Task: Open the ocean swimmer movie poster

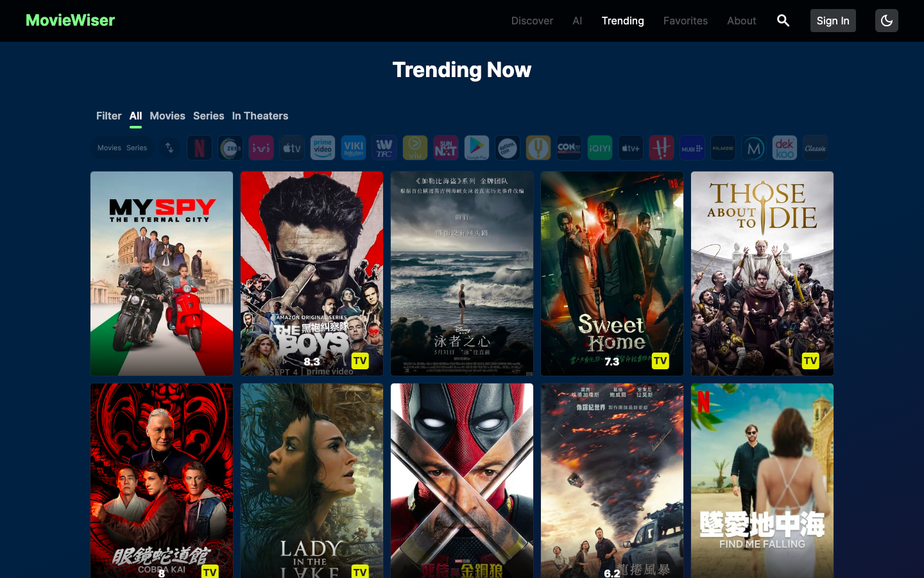Action: pyautogui.click(x=462, y=274)
